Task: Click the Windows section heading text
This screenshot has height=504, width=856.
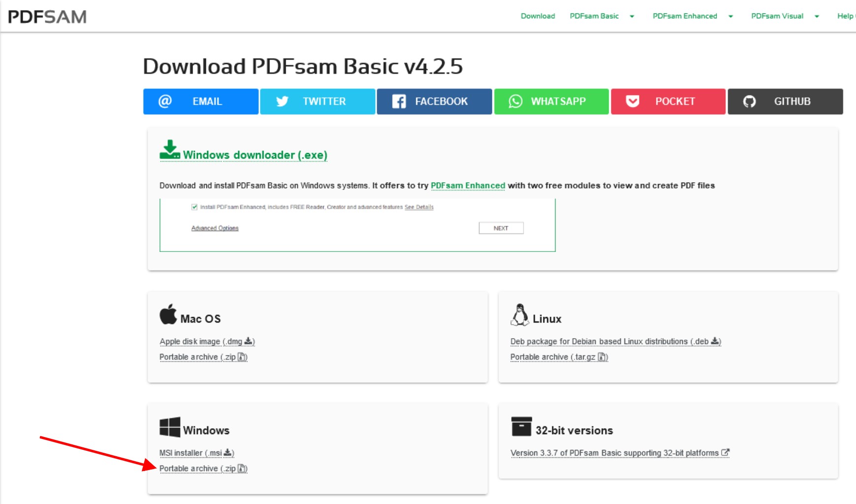Action: [206, 431]
